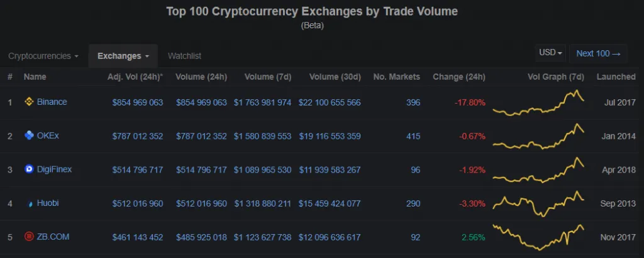Viewport: 644px width, 258px height.
Task: Sort table by Launched column
Action: pos(616,77)
